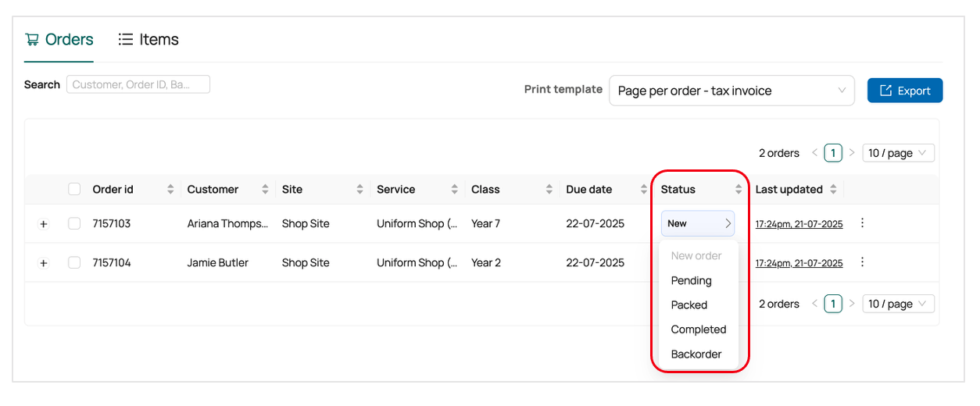This screenshot has height=406, width=980.
Task: Go to next page using top pagination arrow
Action: 852,153
